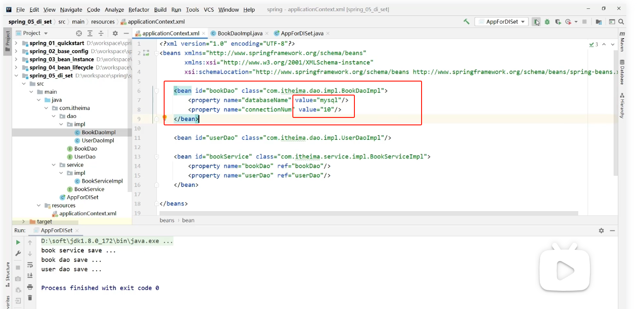Print the Run console output
Viewport: 644px width, 309px height.
[30, 287]
